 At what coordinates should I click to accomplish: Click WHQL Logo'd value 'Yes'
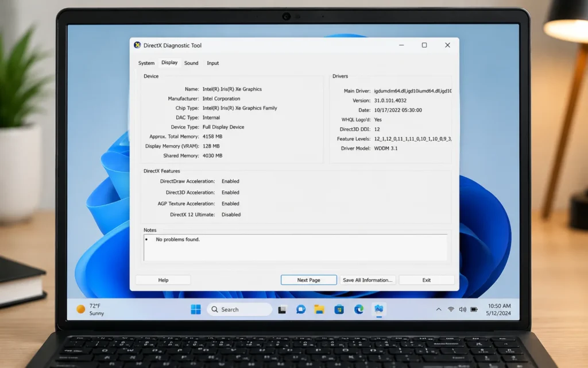click(378, 120)
